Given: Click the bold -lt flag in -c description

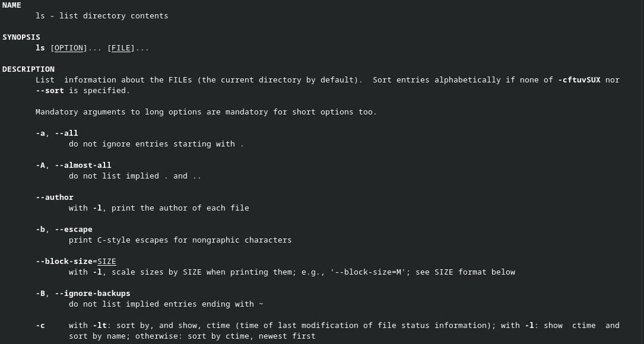Looking at the screenshot, I should (x=100, y=326).
